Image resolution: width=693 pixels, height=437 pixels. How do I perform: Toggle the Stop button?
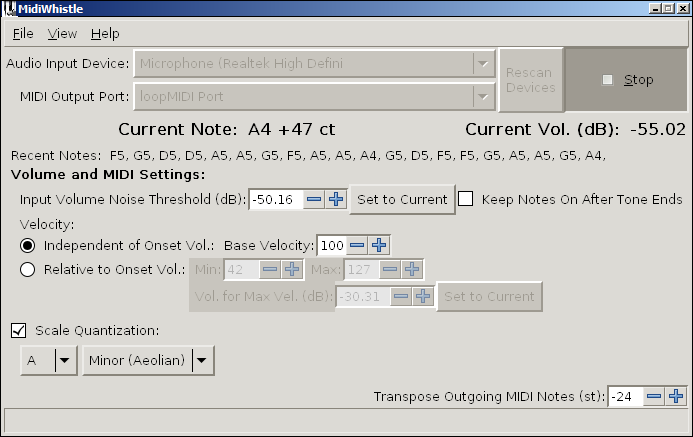pos(627,80)
